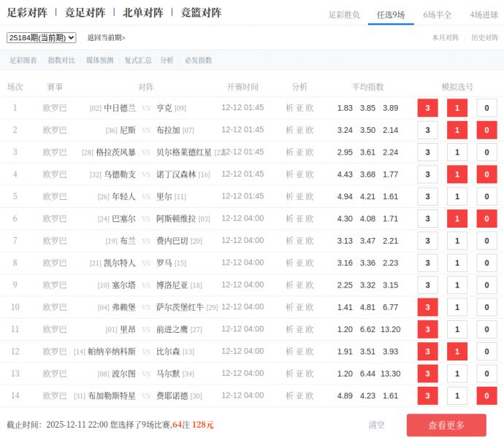504x440 pixels.
Task: Click the 清空 button to clear selections
Action: (x=376, y=425)
